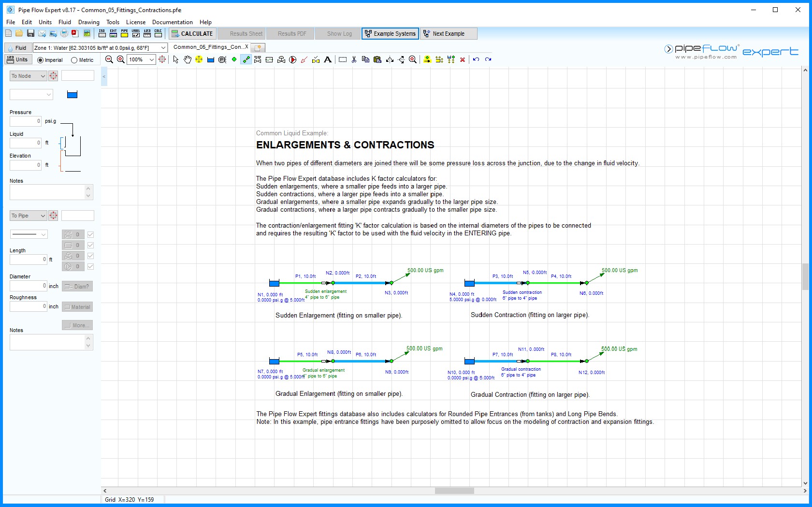Click the vertical scrollbar thumb
Viewport: 812px width, 507px height.
point(805,276)
